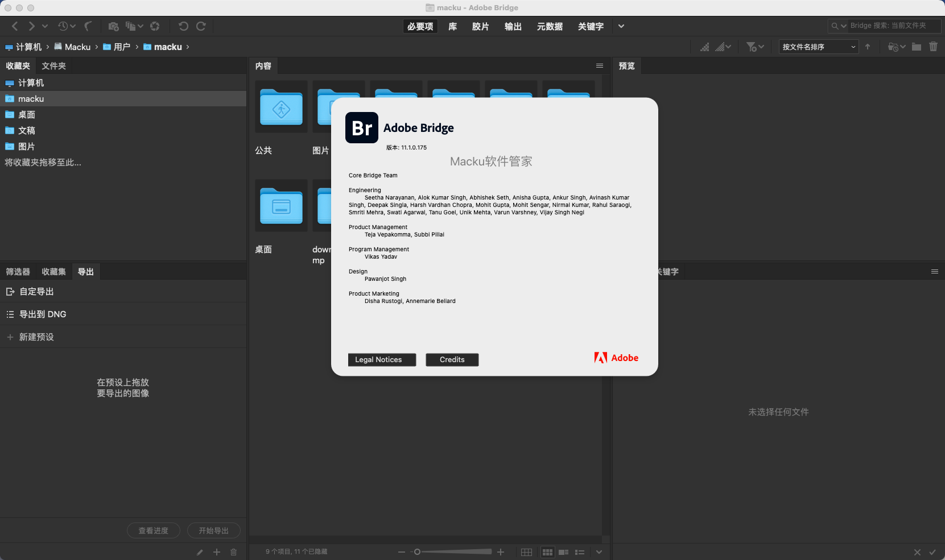Click the get photos from camera icon
This screenshot has height=560, width=945.
pos(113,26)
